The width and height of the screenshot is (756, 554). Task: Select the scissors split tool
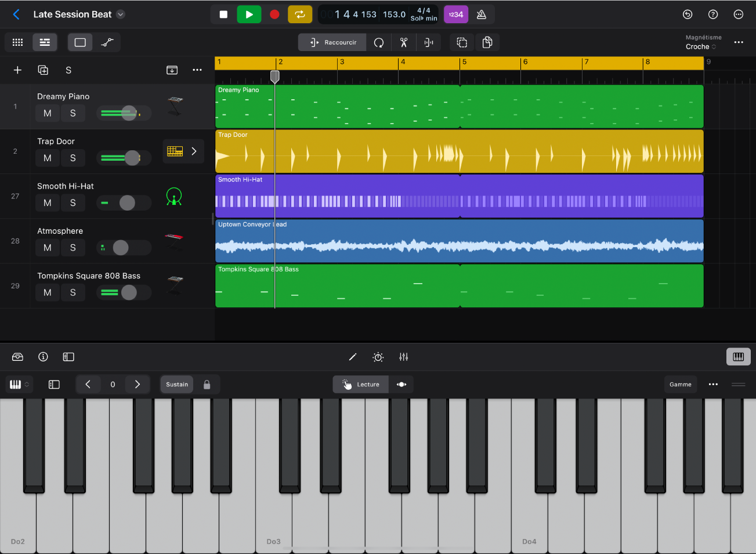pos(403,42)
